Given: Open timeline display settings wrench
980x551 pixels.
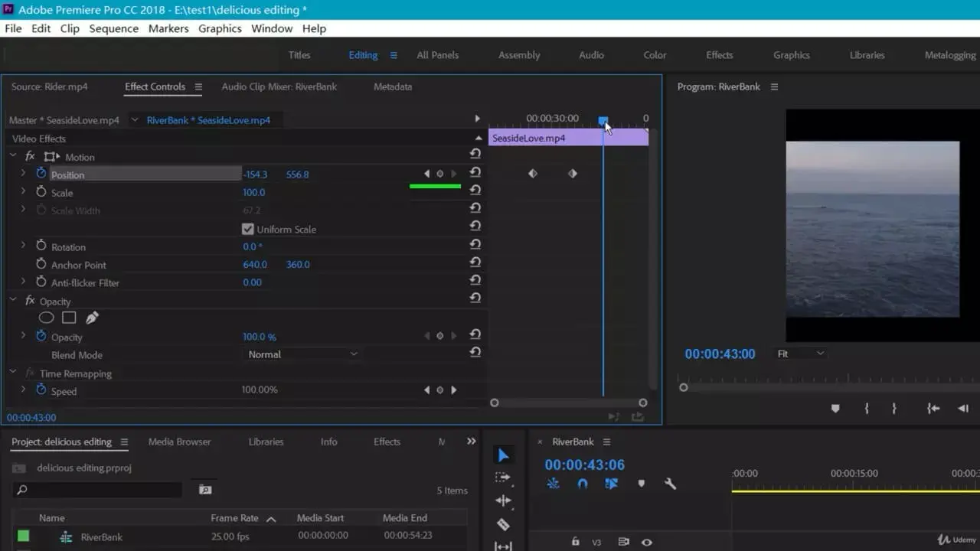Looking at the screenshot, I should pyautogui.click(x=670, y=484).
